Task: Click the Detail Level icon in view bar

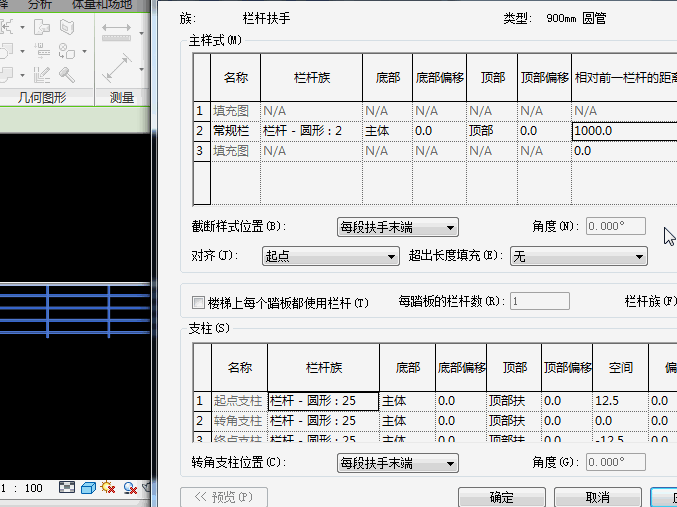Action: click(x=67, y=488)
